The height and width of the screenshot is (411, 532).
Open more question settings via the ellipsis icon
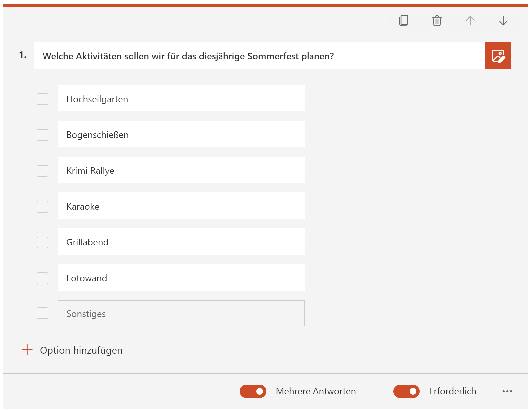tap(507, 391)
